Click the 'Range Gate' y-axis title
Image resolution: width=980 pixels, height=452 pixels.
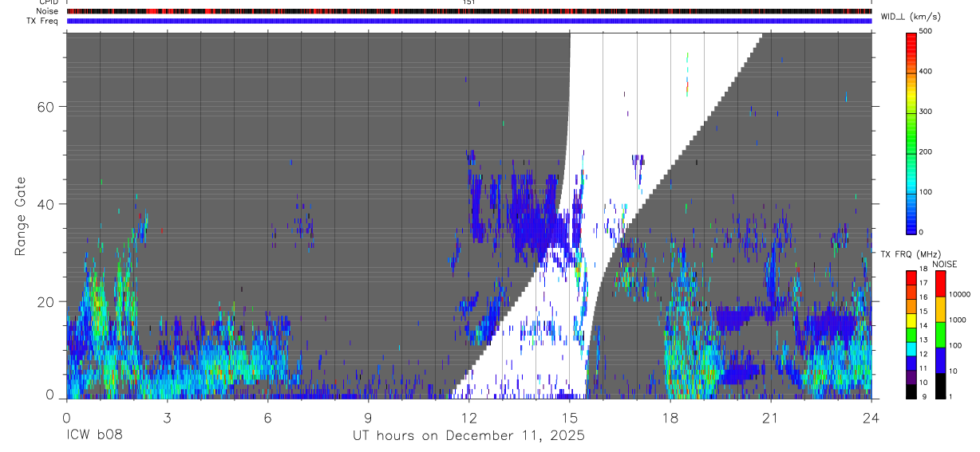pyautogui.click(x=21, y=216)
